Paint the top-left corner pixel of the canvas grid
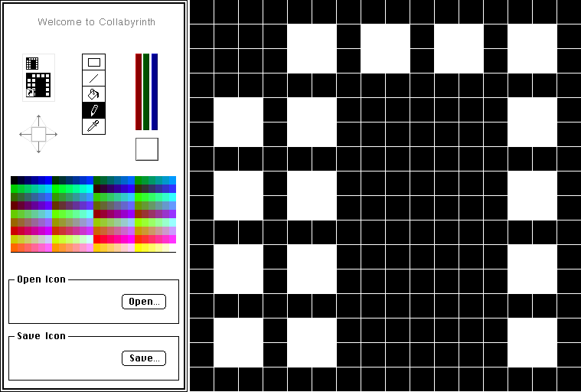The width and height of the screenshot is (581, 392). [201, 11]
